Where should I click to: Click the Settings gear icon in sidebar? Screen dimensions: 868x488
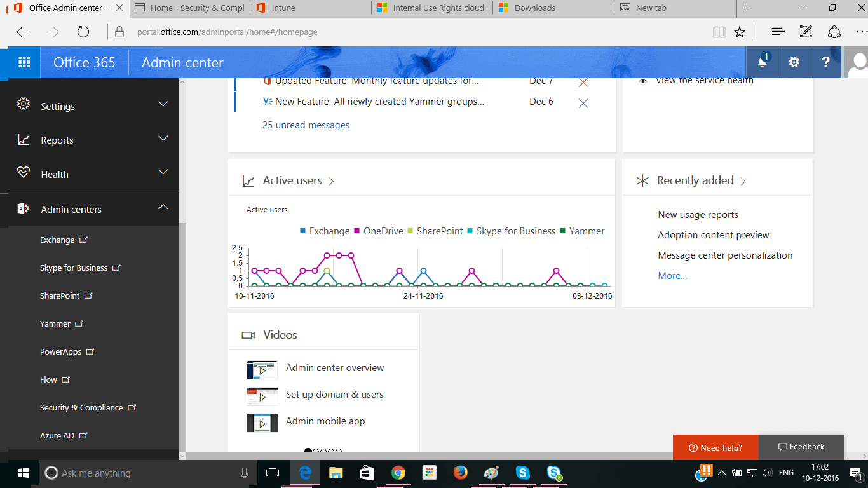24,104
